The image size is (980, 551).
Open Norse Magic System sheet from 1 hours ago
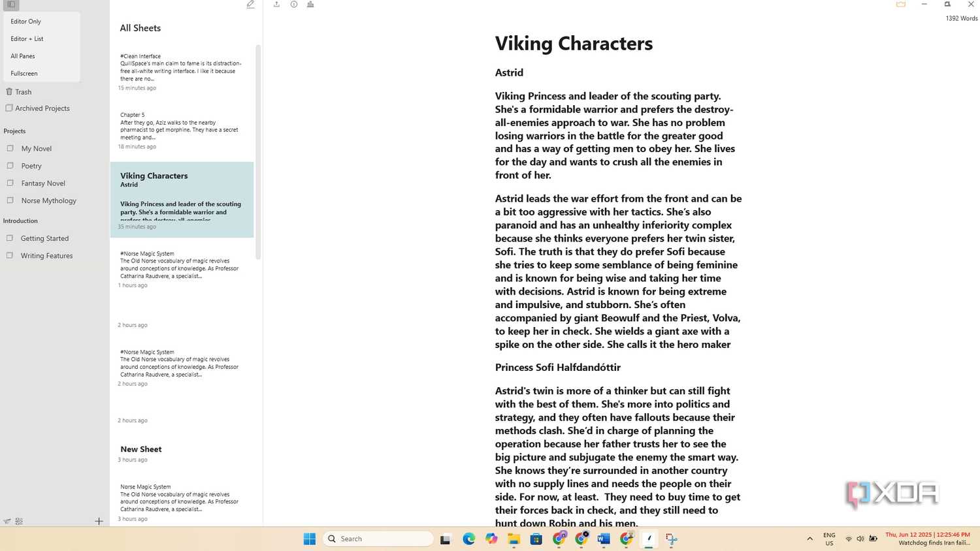click(182, 269)
